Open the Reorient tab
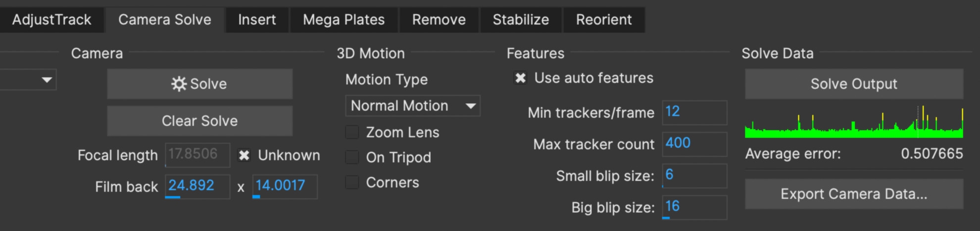This screenshot has width=980, height=231. click(x=603, y=20)
